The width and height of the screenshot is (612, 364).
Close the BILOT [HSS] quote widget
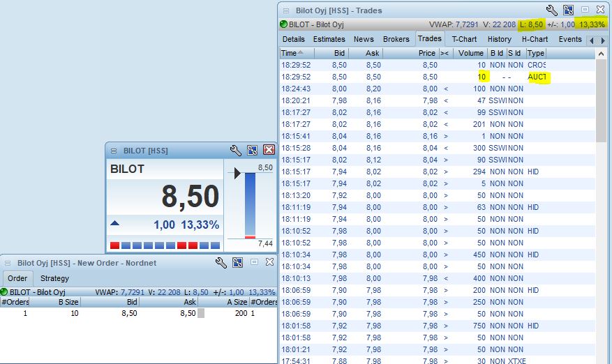point(269,150)
